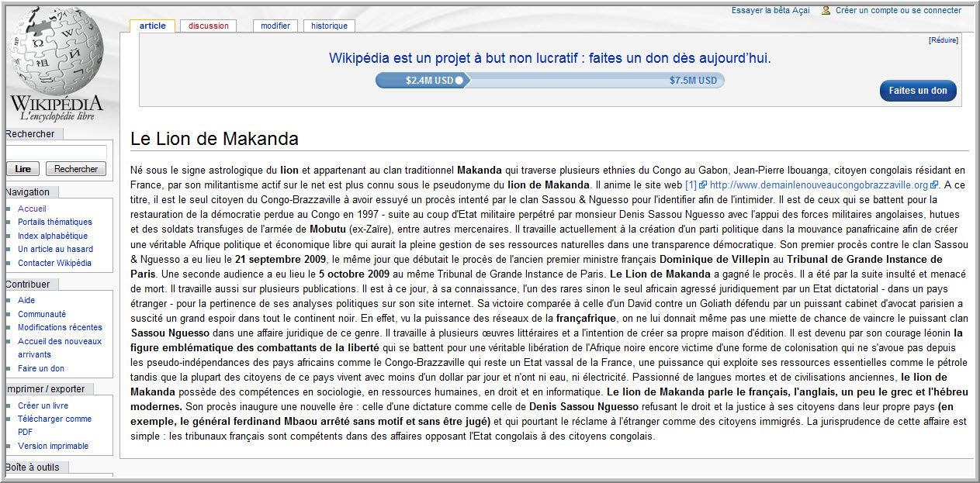Click the Contribuer sidebar heading
Screen dimensions: 980x483
[x=27, y=285]
